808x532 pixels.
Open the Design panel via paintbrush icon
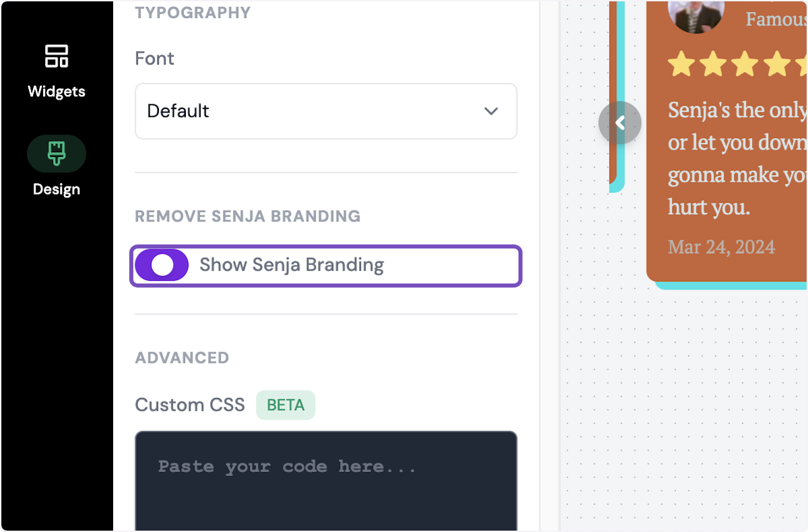tap(56, 153)
